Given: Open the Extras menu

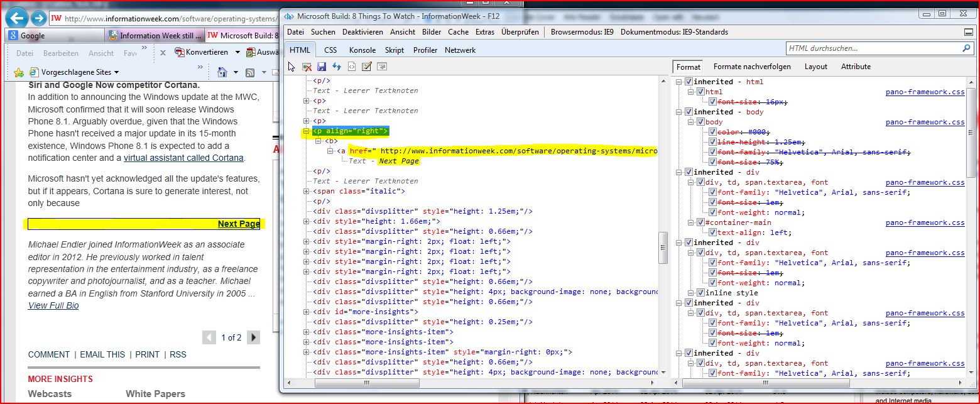Looking at the screenshot, I should coord(484,32).
